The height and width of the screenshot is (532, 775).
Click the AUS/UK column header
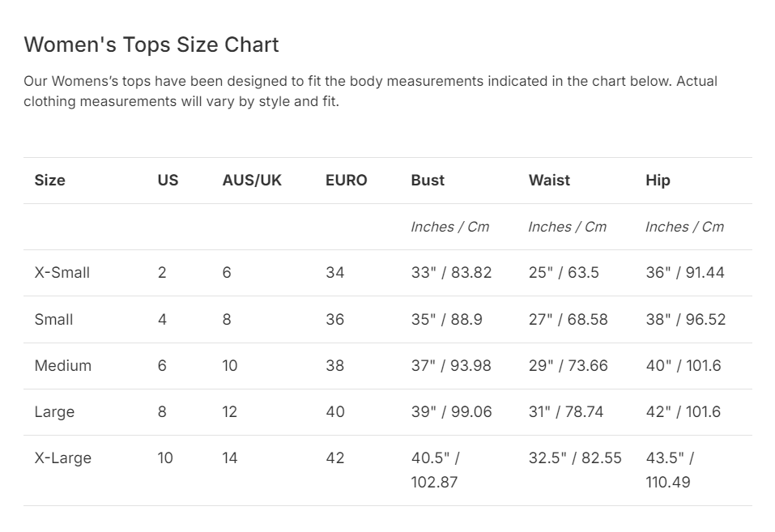click(252, 180)
